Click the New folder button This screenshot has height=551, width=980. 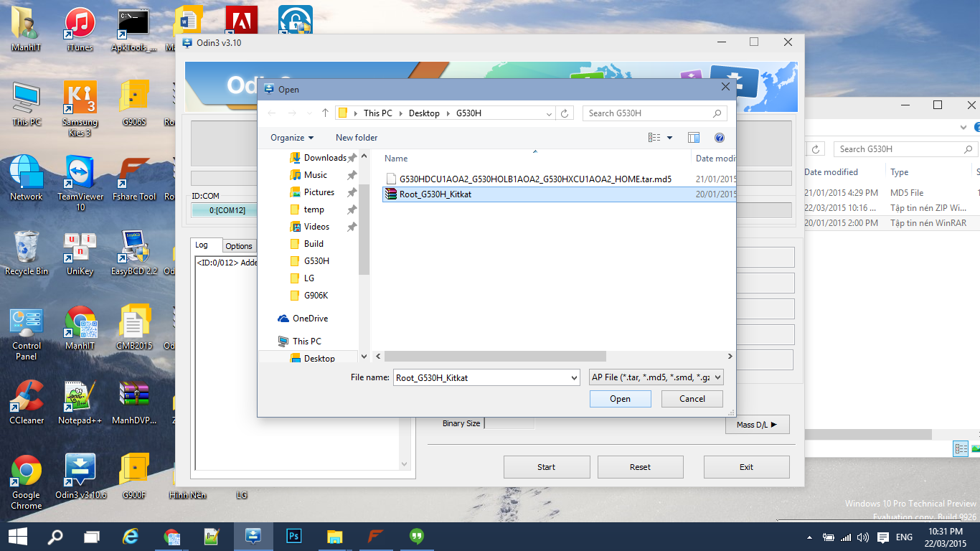[x=357, y=138]
